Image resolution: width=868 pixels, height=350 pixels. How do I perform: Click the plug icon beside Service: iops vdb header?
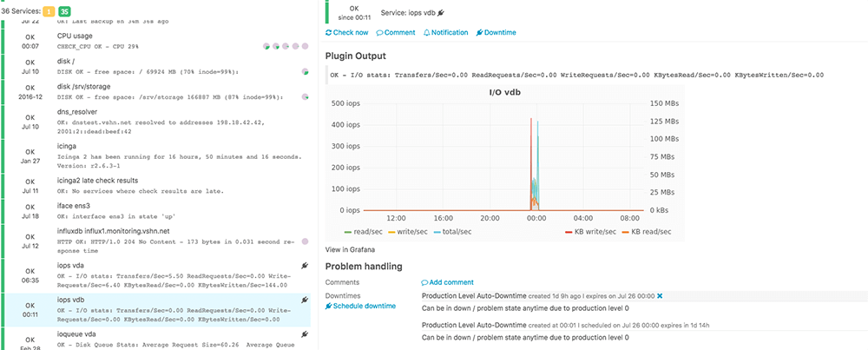click(x=441, y=13)
